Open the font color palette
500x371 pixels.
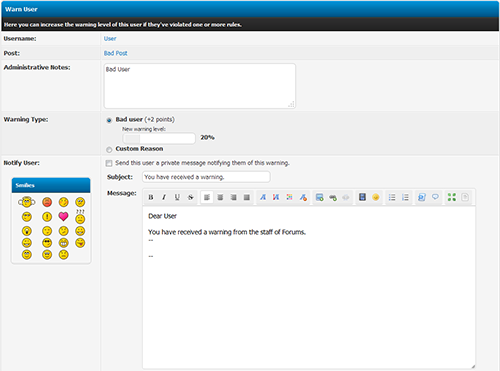[290, 197]
